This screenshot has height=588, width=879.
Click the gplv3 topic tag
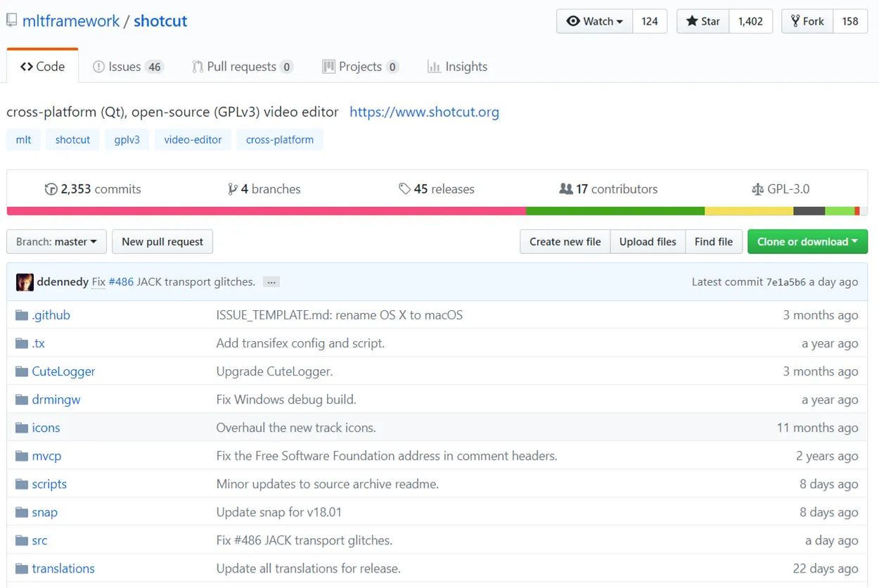click(x=127, y=139)
